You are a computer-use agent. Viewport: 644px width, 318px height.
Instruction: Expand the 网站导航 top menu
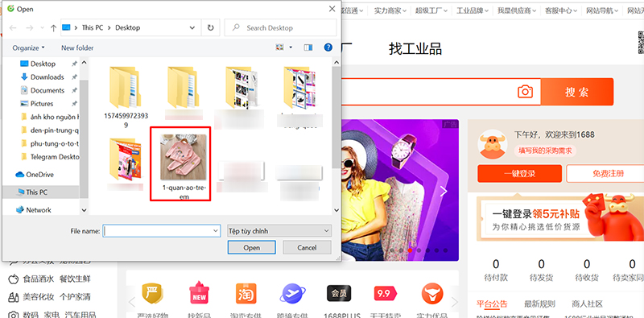(602, 10)
